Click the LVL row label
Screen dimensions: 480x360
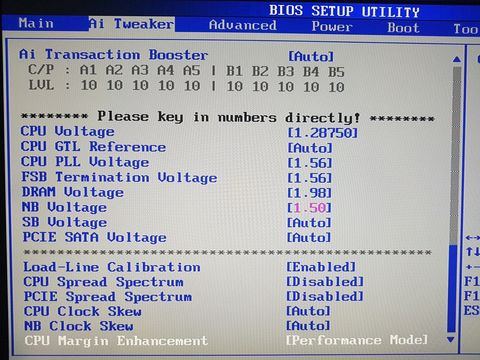tap(41, 85)
